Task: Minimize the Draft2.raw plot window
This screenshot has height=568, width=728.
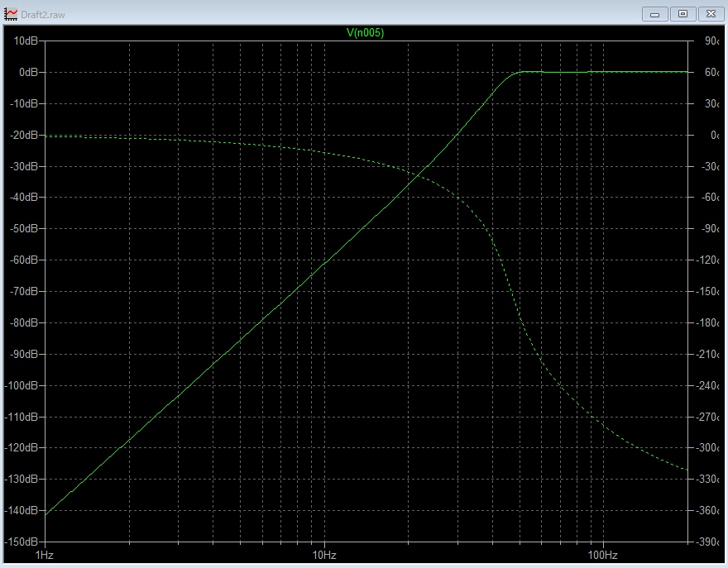Action: [x=654, y=14]
